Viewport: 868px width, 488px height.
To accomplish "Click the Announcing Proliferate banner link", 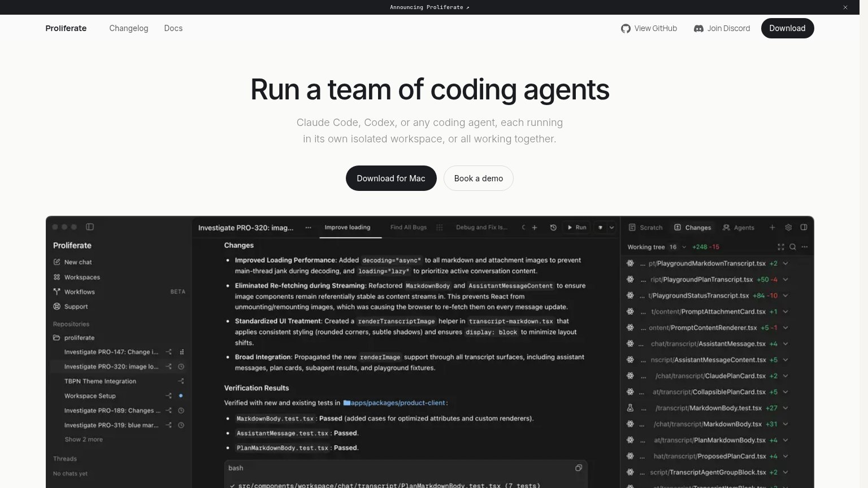I will tap(429, 7).
